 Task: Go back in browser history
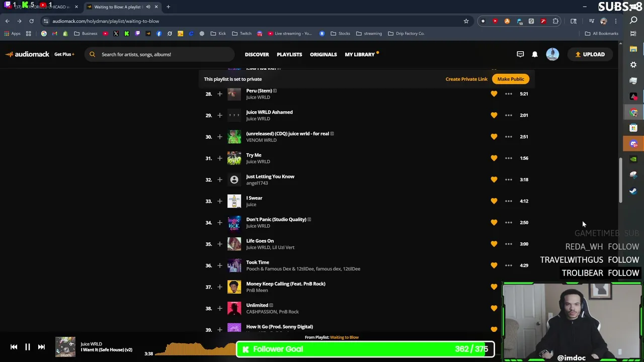tap(7, 21)
